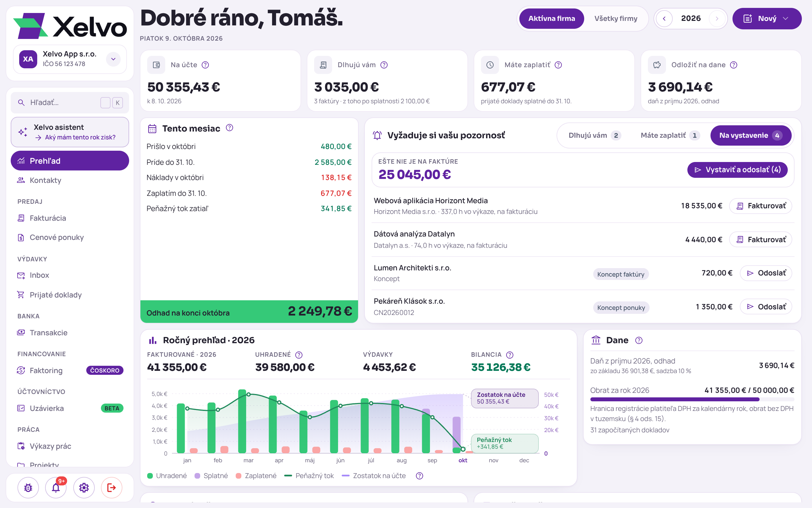Click the Obrat za rok 2026 progress bar
The height and width of the screenshot is (508, 812).
(692, 399)
